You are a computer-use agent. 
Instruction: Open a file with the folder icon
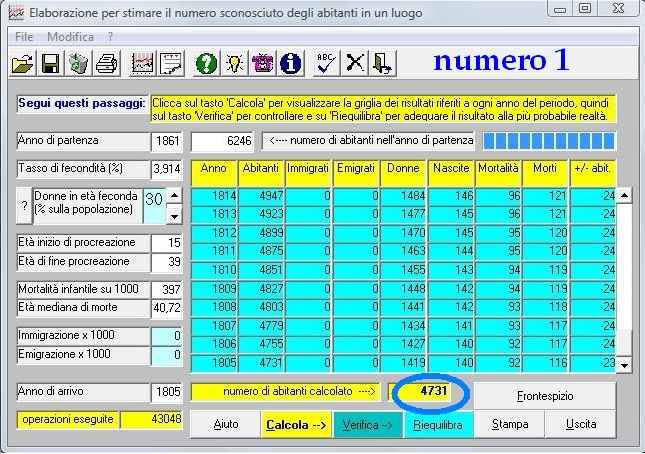coord(23,64)
